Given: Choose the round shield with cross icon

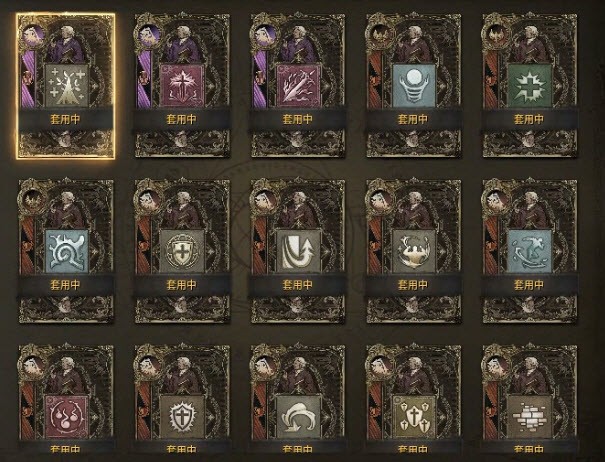Looking at the screenshot, I should click(182, 251).
